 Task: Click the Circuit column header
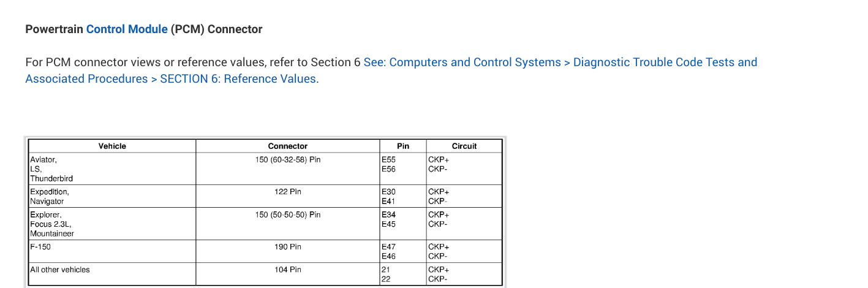(x=464, y=146)
